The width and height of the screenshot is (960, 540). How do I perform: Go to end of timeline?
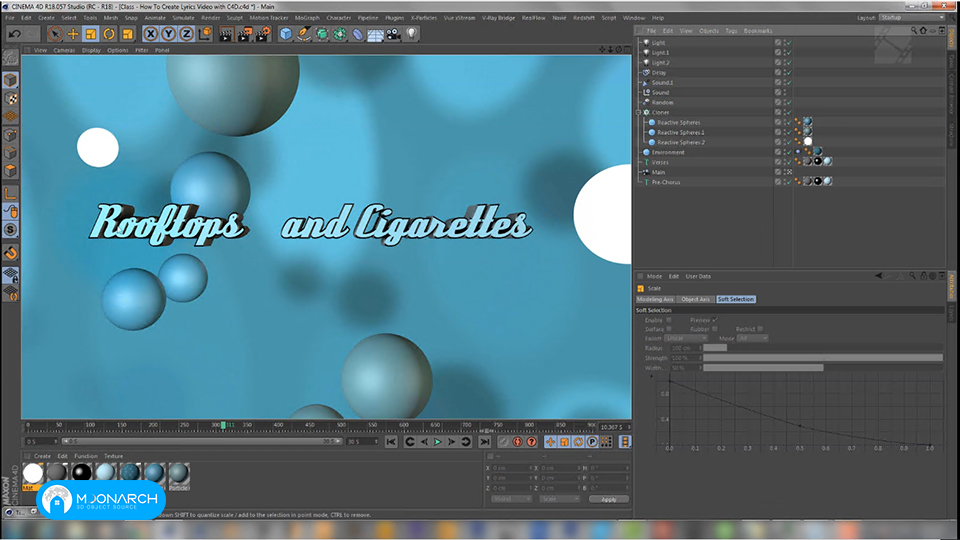coord(485,441)
